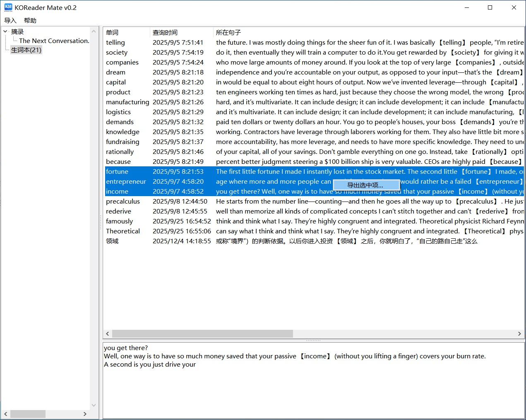The height and width of the screenshot is (420, 526).
Task: Click right arrow of tree horizontal scrollbar
Action: 85,414
